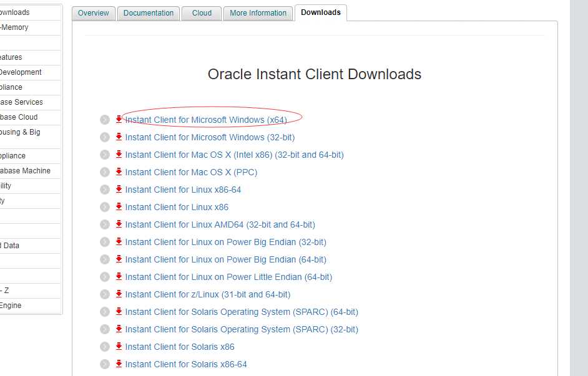The width and height of the screenshot is (588, 376).
Task: Click download icon for Linux x86-64
Action: tap(119, 189)
